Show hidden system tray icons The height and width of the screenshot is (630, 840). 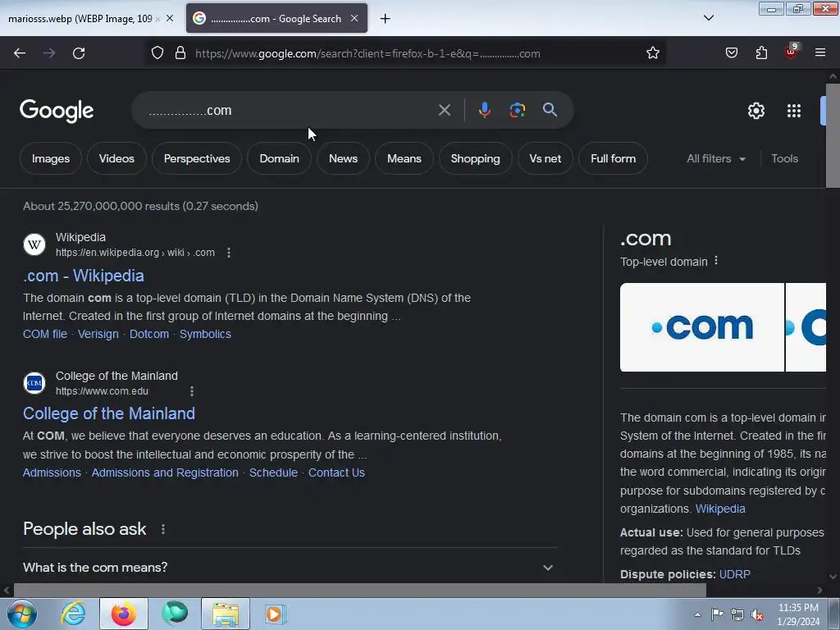click(697, 615)
